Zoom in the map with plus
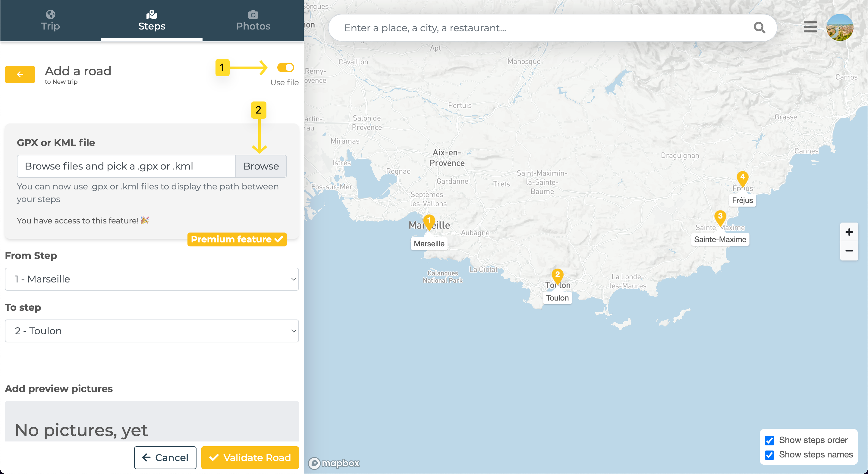Image resolution: width=868 pixels, height=474 pixels. (x=849, y=232)
